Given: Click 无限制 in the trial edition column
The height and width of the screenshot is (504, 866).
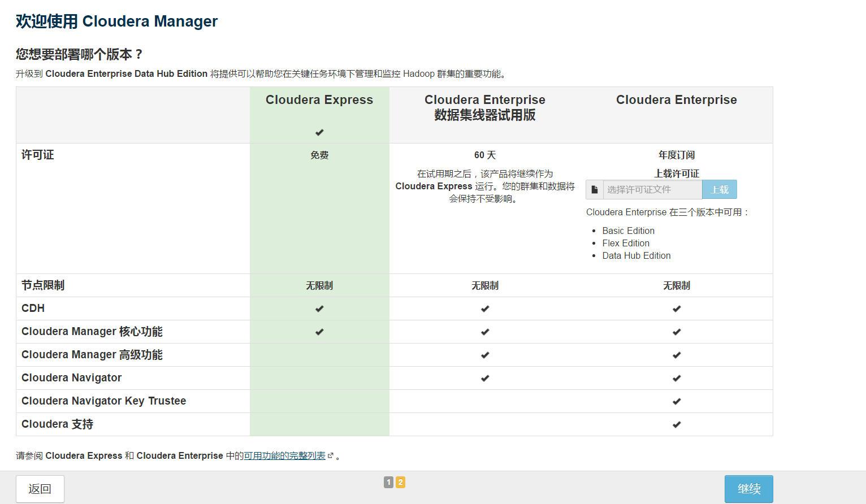Looking at the screenshot, I should pos(485,286).
